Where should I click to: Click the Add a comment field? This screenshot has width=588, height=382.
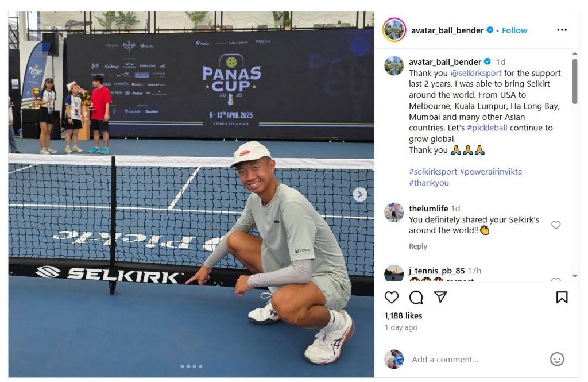click(x=476, y=360)
